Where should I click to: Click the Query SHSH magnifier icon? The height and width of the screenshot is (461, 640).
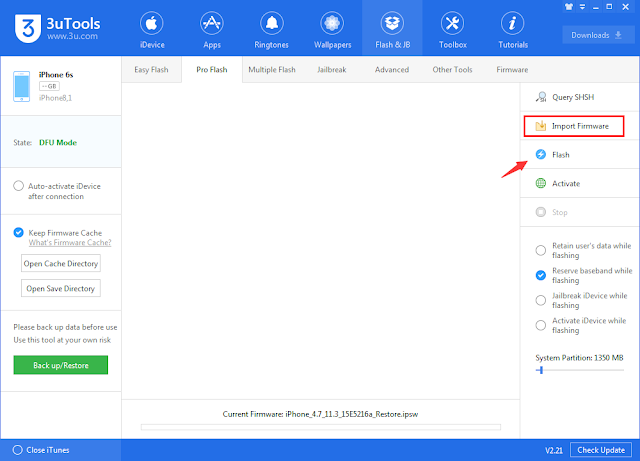click(541, 97)
